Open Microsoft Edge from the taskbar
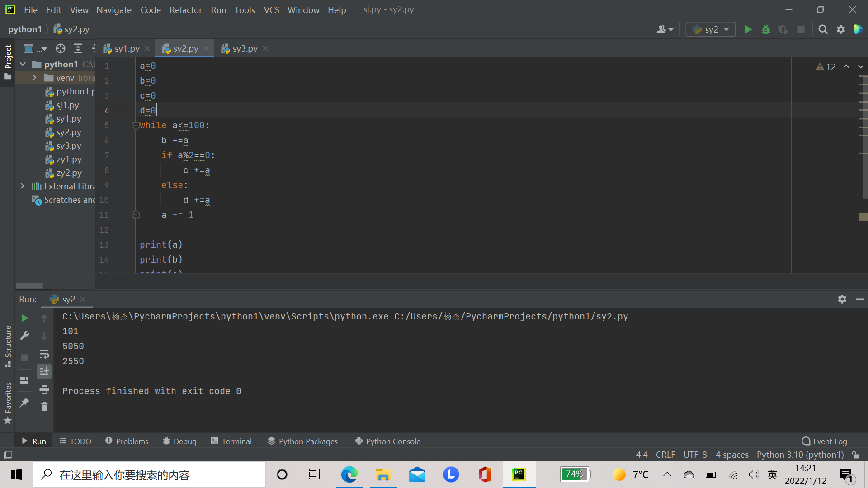This screenshot has width=868, height=488. click(349, 475)
